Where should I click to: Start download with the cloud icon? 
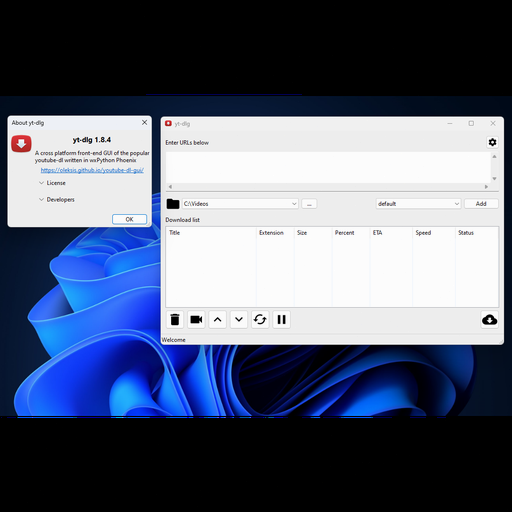tap(489, 319)
